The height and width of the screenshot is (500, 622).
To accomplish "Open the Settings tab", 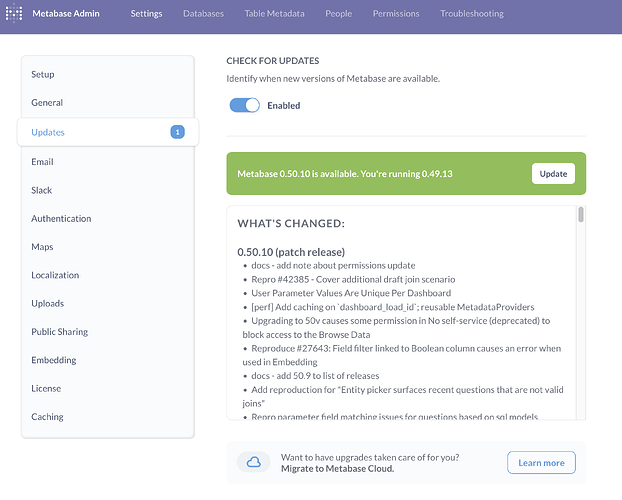I will pos(146,13).
